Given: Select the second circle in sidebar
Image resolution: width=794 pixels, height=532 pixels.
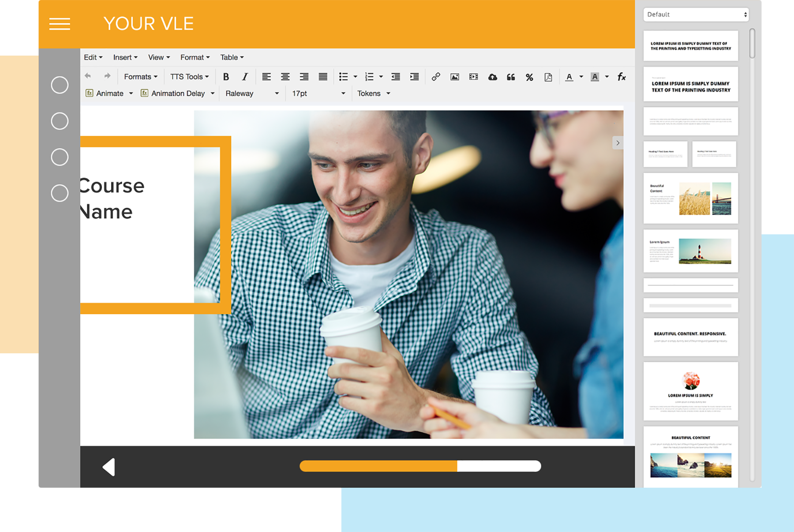Looking at the screenshot, I should point(60,121).
